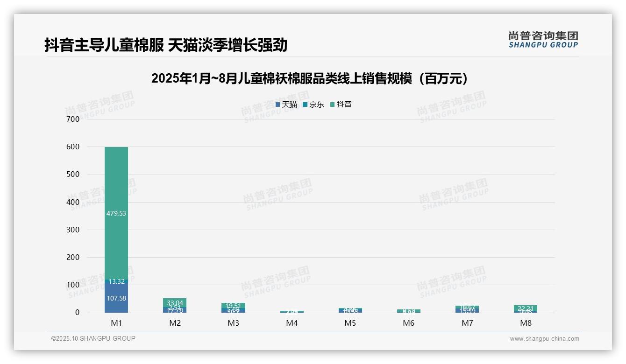This screenshot has width=626, height=364.
Task: Select the M6 axis label
Action: [x=409, y=322]
